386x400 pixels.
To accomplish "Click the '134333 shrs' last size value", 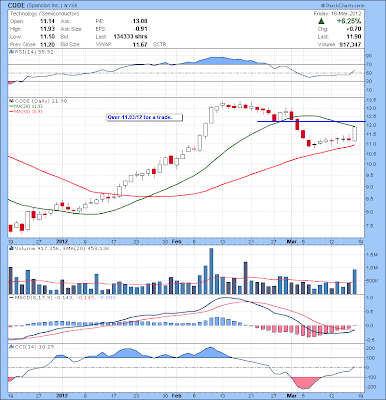I will click(130, 37).
